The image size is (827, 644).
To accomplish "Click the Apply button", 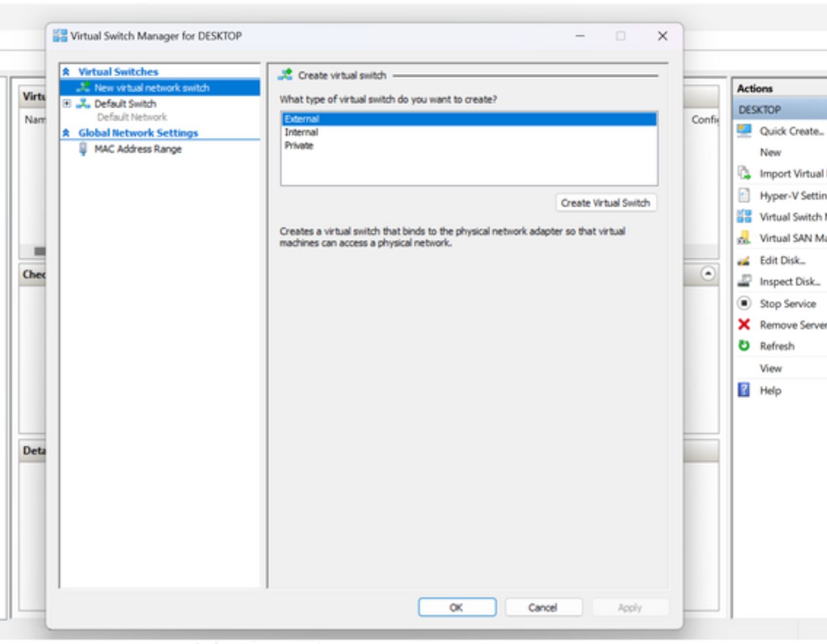I will (x=630, y=607).
